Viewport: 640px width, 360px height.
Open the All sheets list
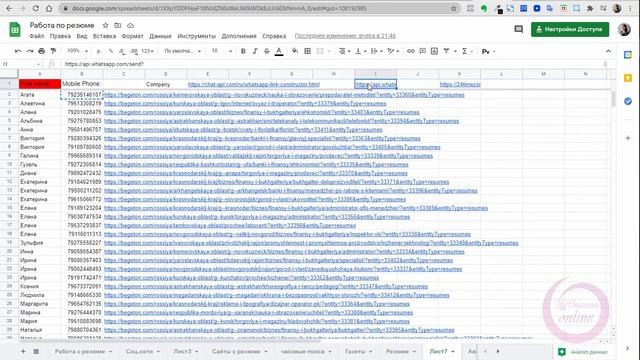[x=36, y=351]
